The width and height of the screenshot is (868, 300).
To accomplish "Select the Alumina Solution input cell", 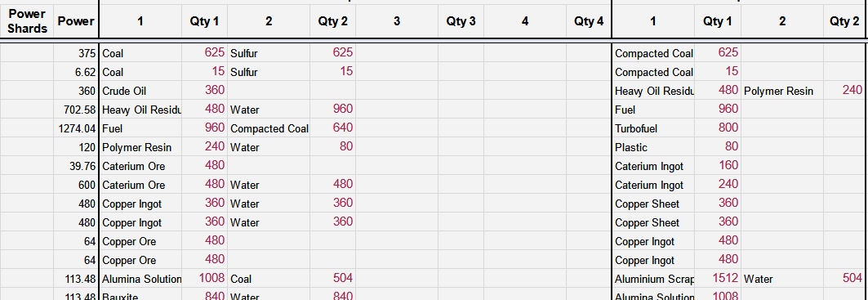I will tap(140, 279).
